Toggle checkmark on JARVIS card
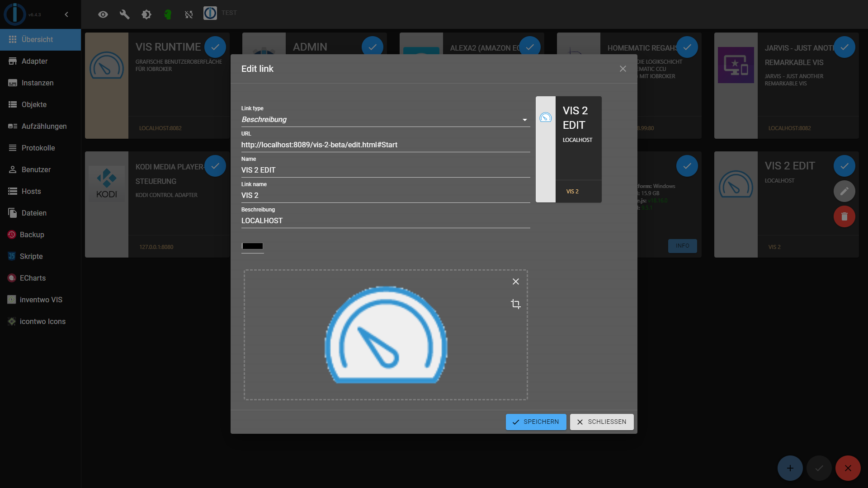 (844, 47)
